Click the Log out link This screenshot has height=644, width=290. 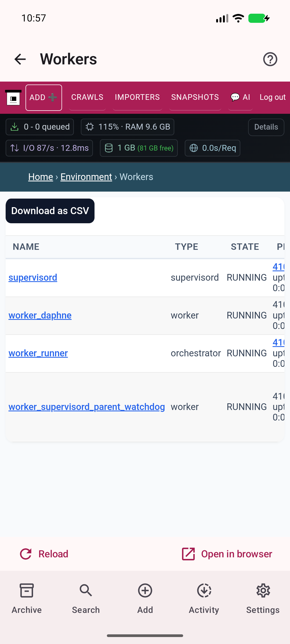[273, 97]
